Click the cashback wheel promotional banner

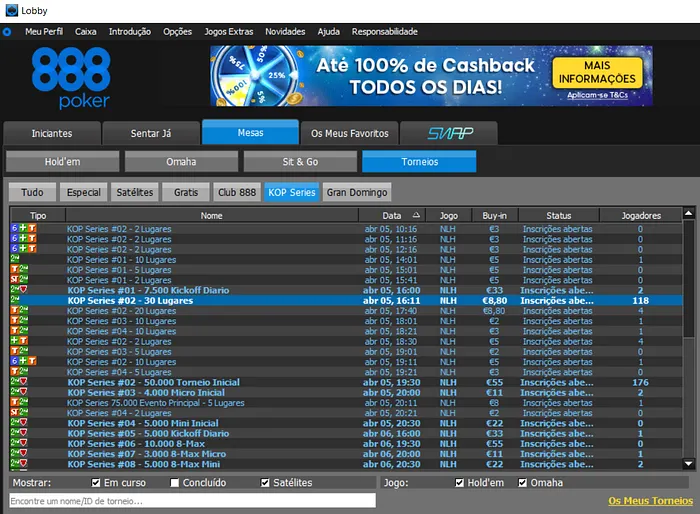click(x=431, y=76)
